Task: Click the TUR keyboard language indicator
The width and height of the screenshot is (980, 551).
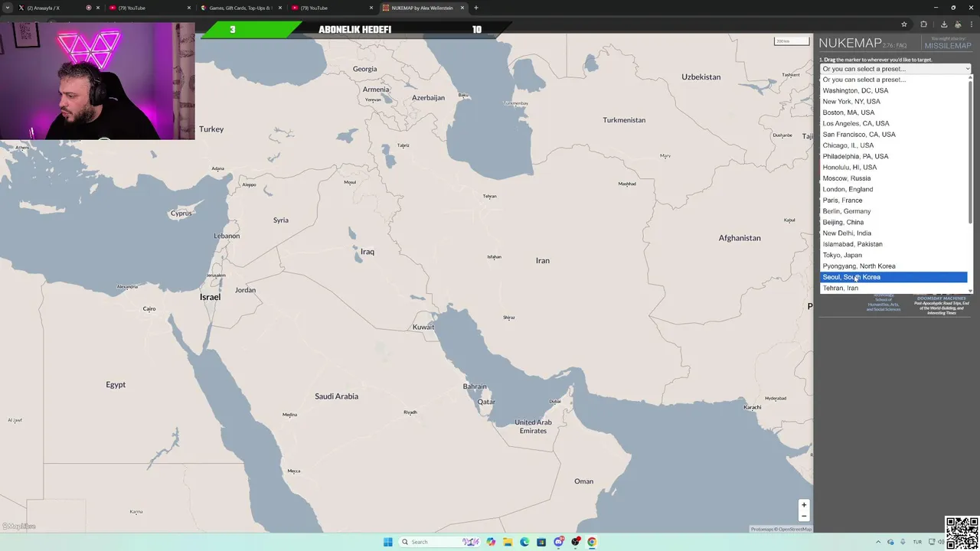Action: click(x=917, y=542)
